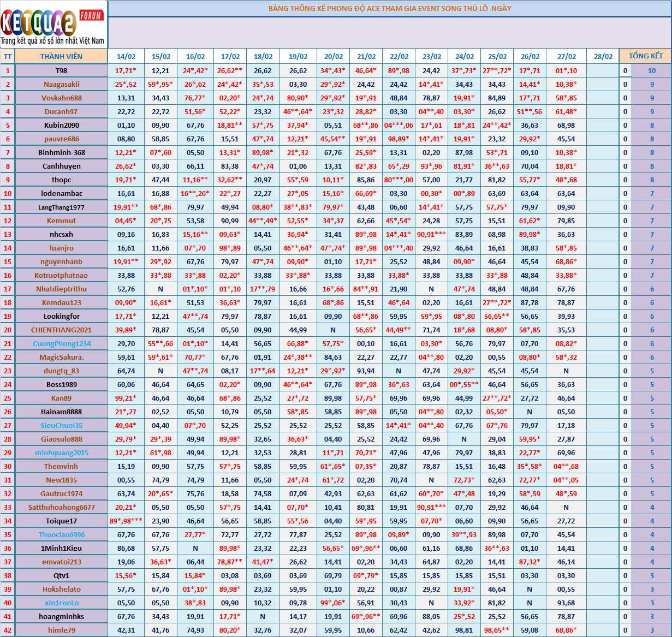Select the 22/02 date column header
Viewport: 672px width, 637px height.
point(399,56)
